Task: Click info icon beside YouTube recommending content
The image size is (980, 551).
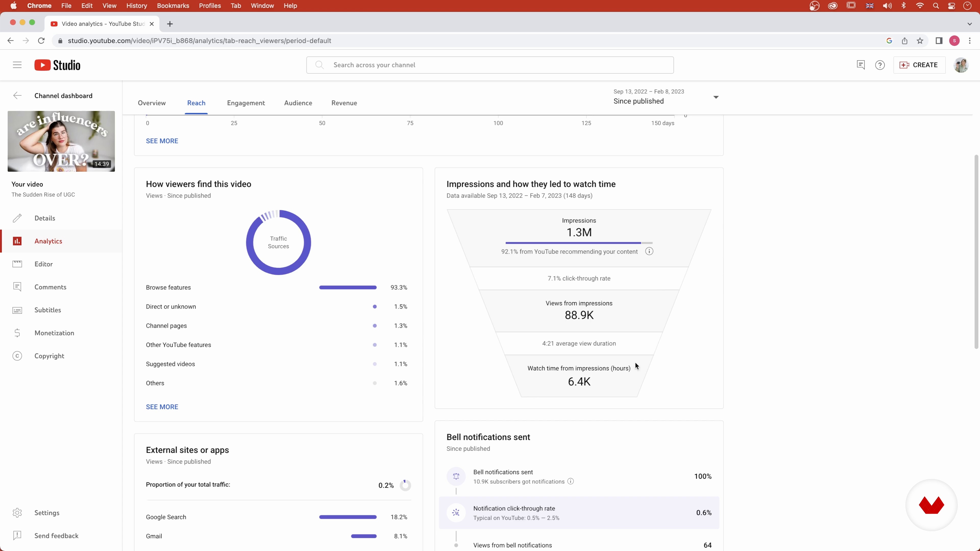Action: tap(650, 251)
